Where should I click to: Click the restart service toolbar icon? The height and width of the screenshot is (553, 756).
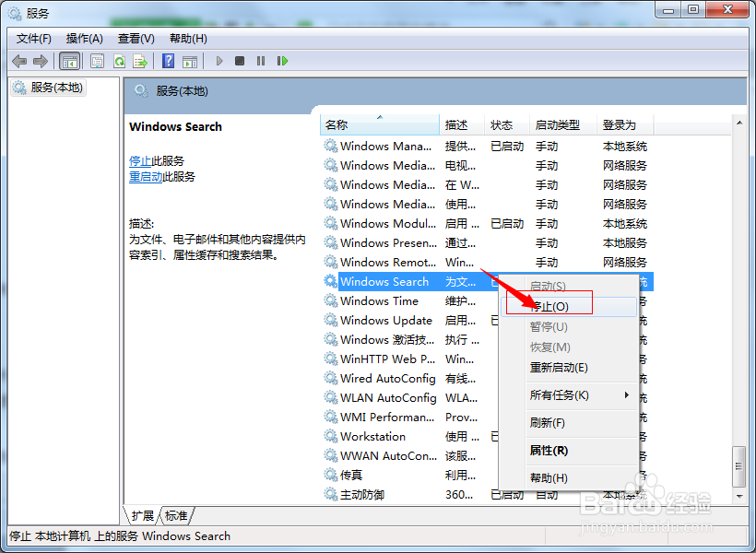[x=282, y=61]
